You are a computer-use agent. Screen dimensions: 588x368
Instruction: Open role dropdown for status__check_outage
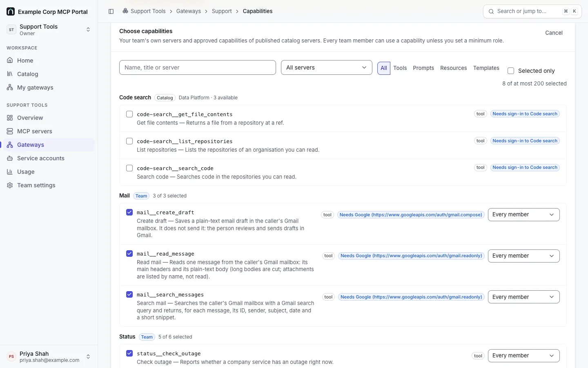tap(523, 356)
